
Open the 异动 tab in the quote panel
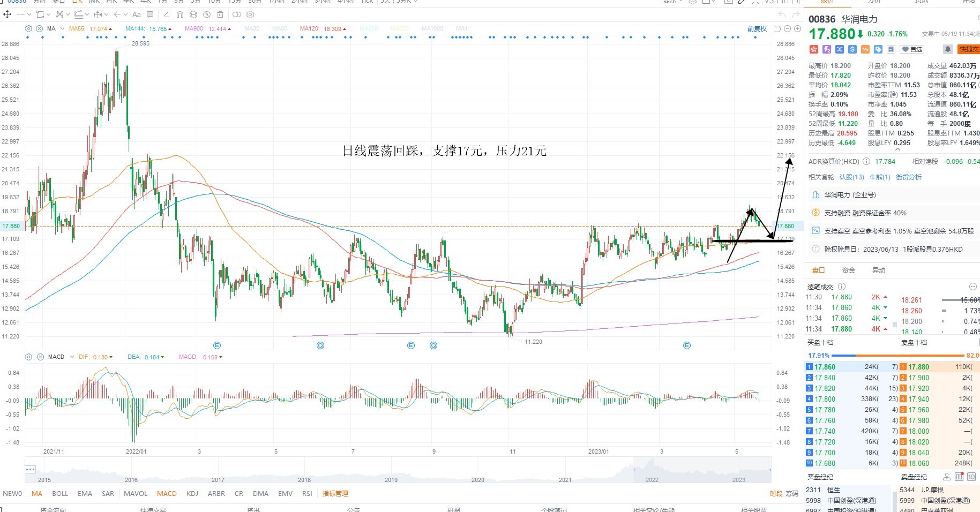pos(879,270)
